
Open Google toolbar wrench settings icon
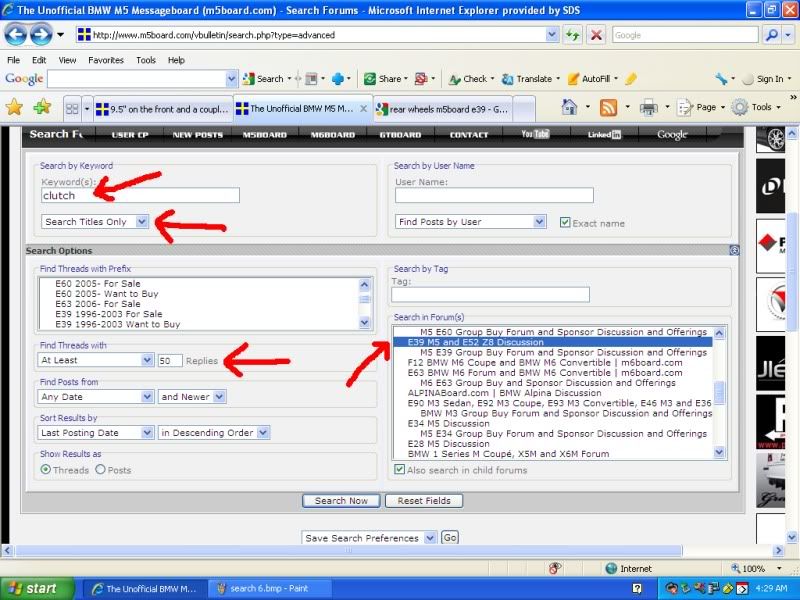point(721,79)
